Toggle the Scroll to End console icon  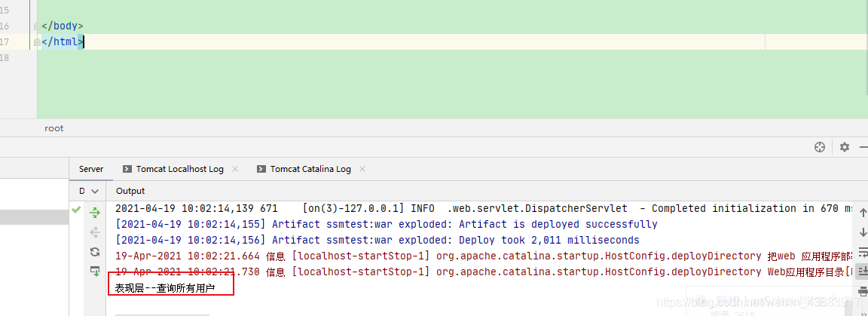863,271
